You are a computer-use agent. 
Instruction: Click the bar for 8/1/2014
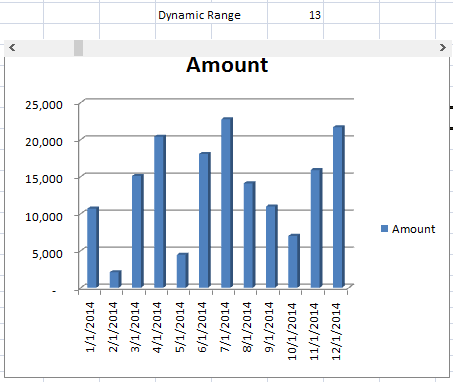coord(249,235)
